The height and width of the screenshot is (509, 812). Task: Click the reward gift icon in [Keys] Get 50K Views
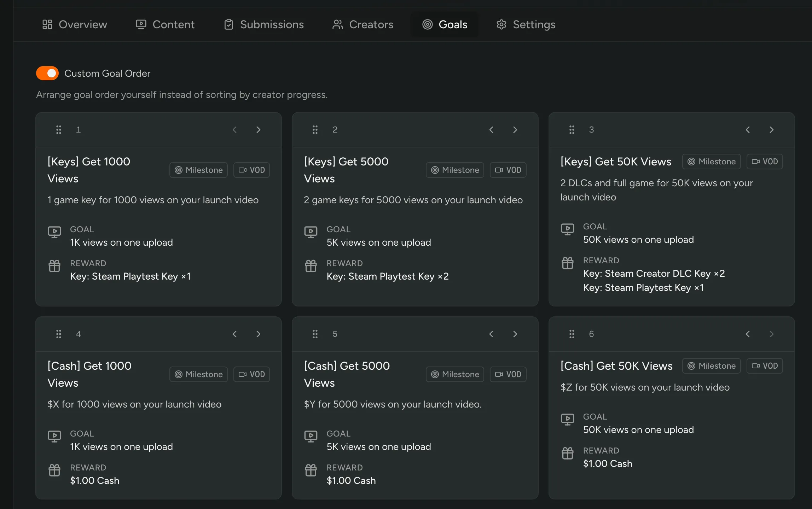pos(568,263)
